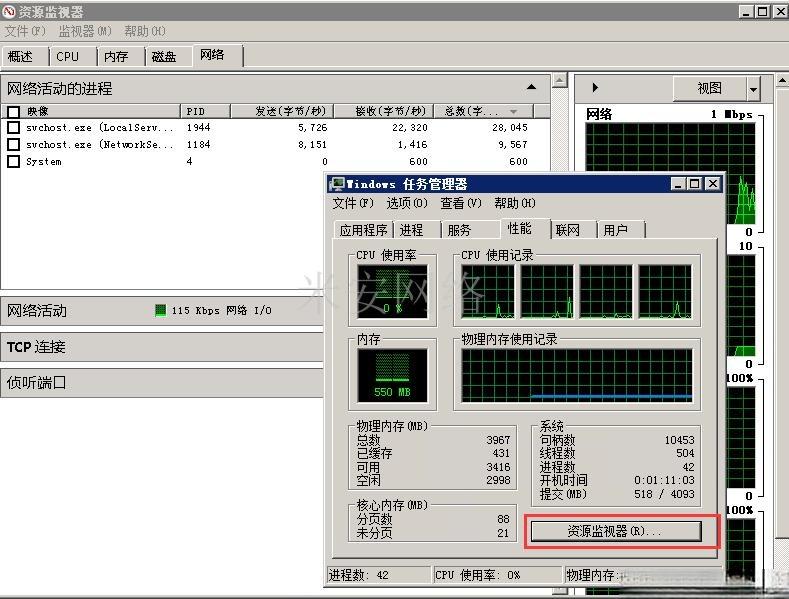Click process list scrollbar up arrow
This screenshot has width=789, height=599.
560,81
